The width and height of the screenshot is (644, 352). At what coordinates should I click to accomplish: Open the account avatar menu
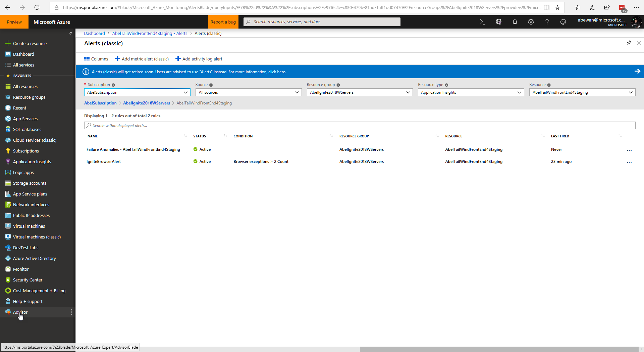636,22
